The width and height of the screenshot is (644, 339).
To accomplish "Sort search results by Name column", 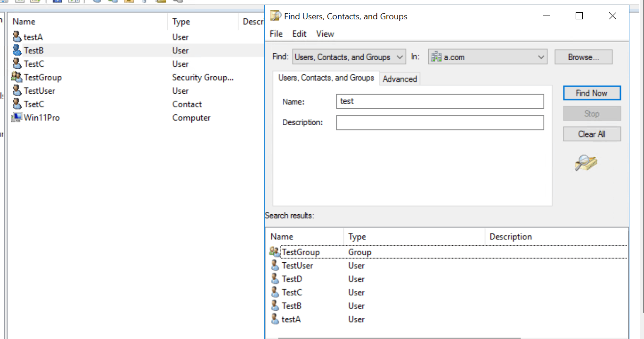I will tap(305, 236).
